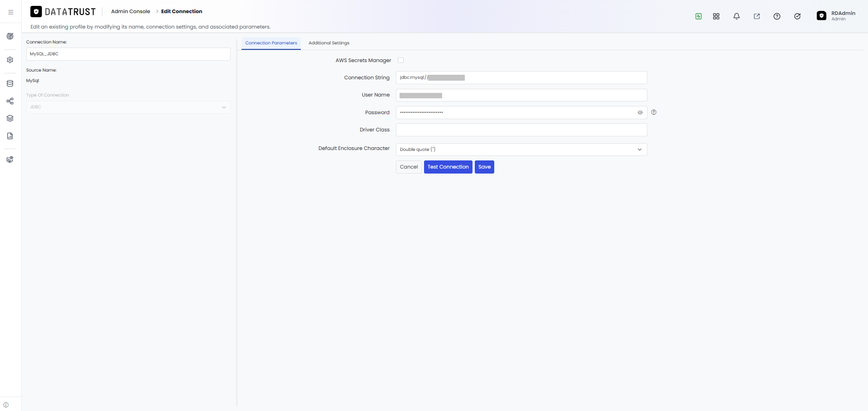The width and height of the screenshot is (868, 411).
Task: Save the connection settings
Action: 484,167
